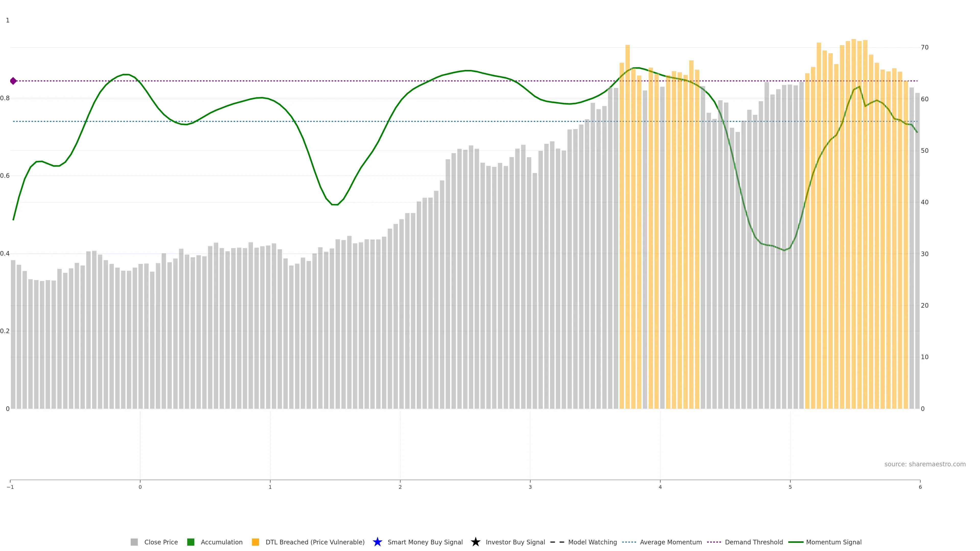Toggle the Accumulation legend label
The height and width of the screenshot is (551, 980).
point(222,542)
